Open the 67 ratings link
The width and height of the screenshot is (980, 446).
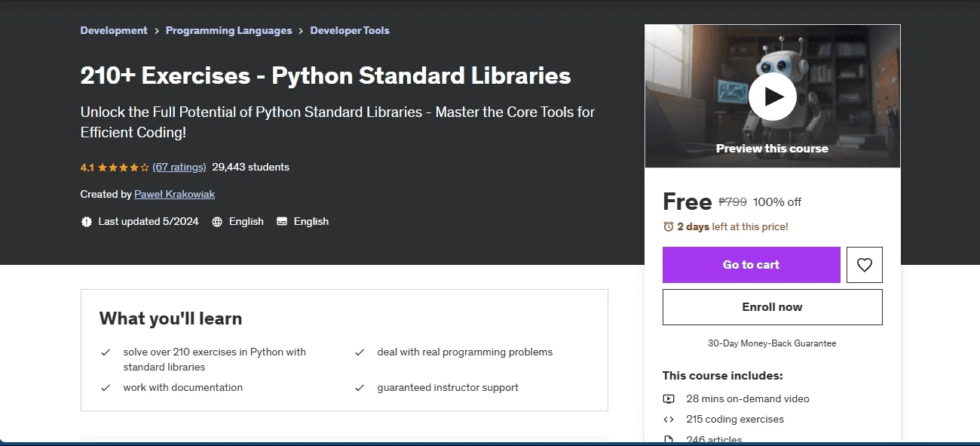pos(179,168)
